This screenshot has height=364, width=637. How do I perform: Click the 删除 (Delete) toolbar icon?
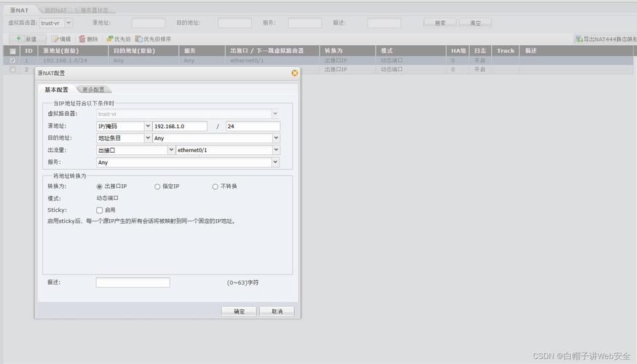[x=82, y=39]
